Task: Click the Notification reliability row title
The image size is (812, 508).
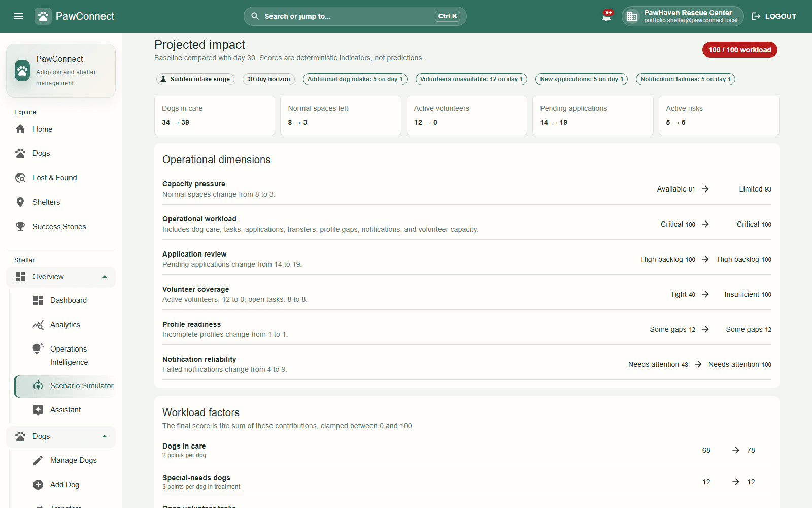Action: (199, 359)
